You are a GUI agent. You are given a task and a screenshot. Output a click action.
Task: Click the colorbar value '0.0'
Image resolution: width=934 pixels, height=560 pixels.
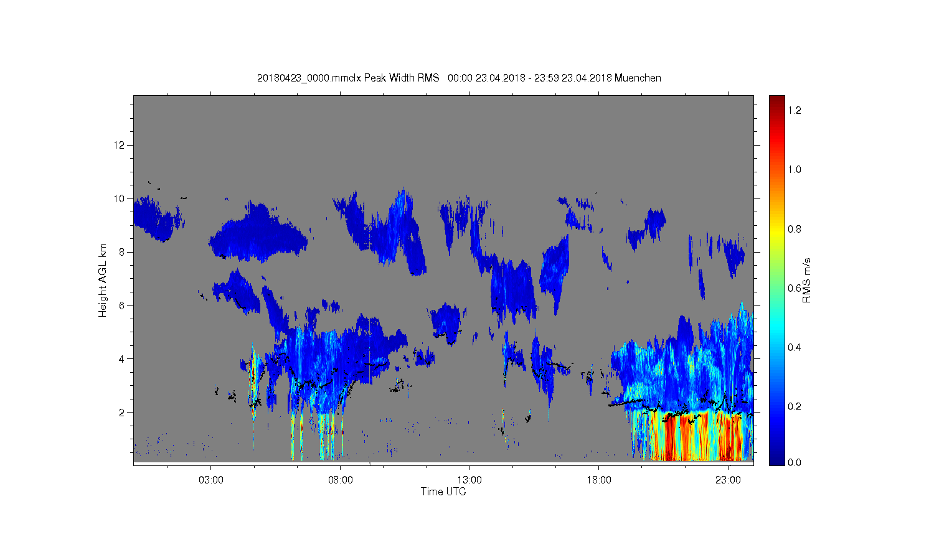795,463
